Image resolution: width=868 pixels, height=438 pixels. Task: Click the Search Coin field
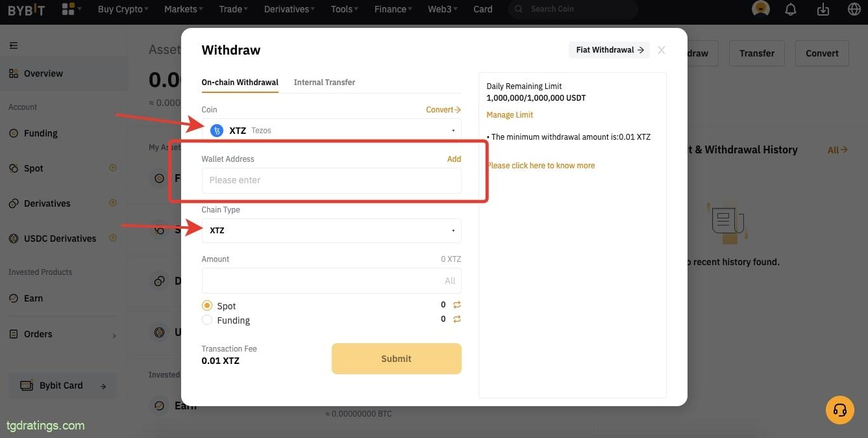coord(573,9)
